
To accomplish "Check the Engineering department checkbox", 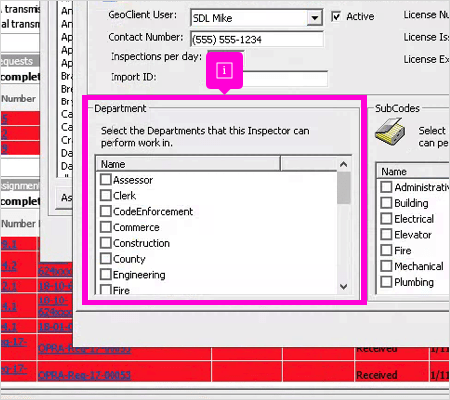I will point(106,274).
